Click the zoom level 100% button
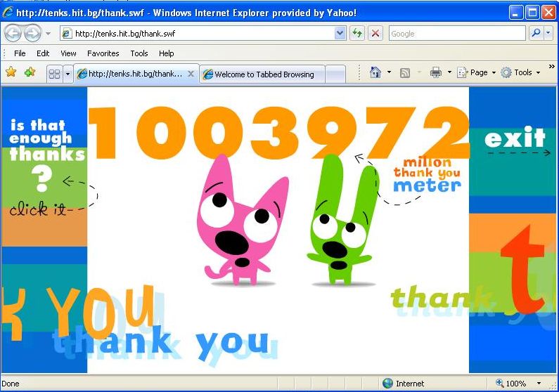This screenshot has height=392, width=559. pyautogui.click(x=510, y=384)
